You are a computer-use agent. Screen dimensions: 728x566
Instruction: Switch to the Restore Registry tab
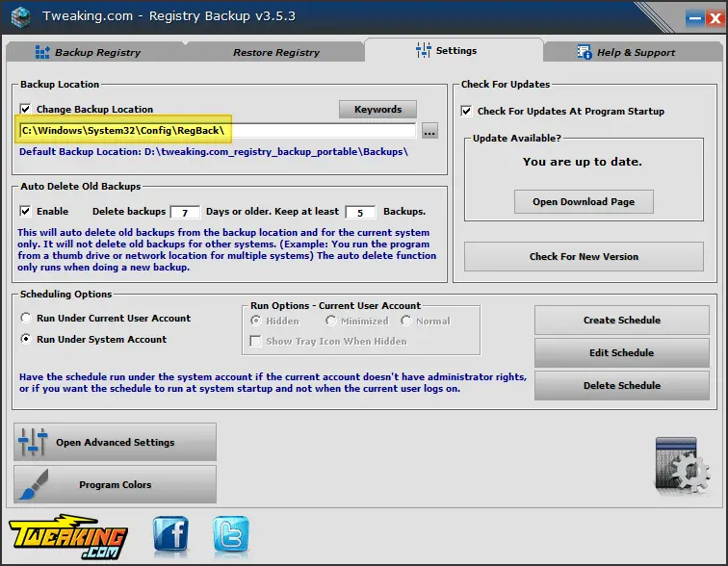click(275, 52)
